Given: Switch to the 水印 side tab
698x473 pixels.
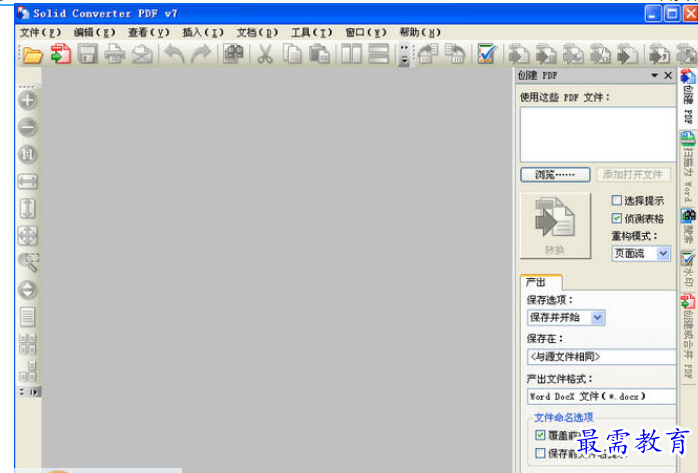Looking at the screenshot, I should [x=688, y=269].
